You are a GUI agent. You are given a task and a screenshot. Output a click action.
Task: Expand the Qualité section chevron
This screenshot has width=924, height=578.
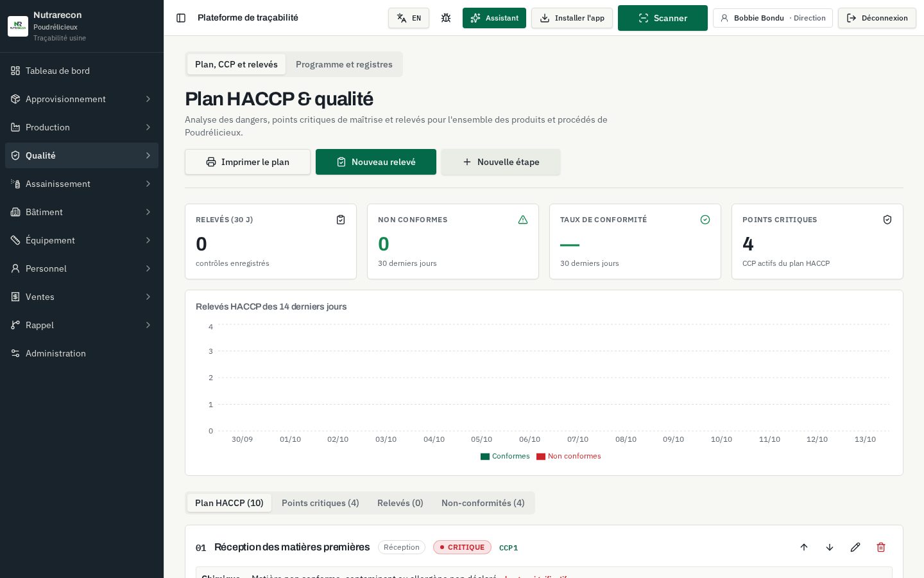(148, 155)
